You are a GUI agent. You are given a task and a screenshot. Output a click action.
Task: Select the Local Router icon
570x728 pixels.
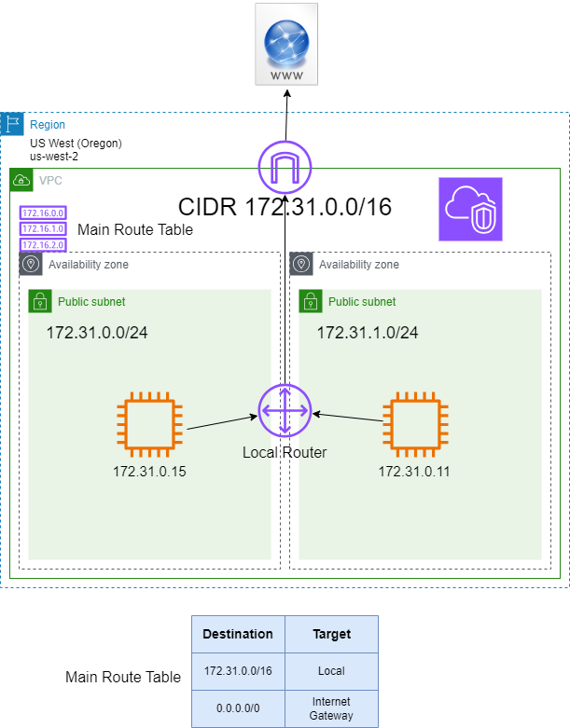[285, 410]
